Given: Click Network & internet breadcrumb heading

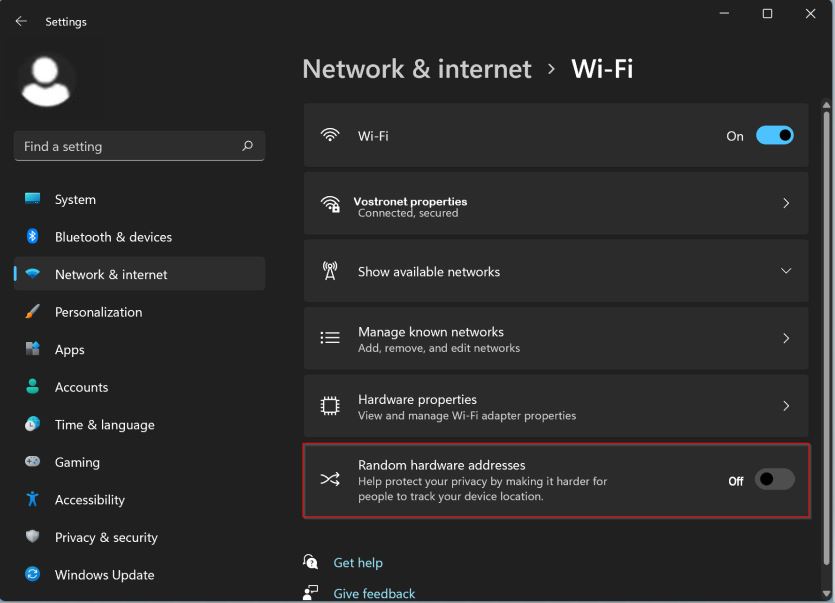Looking at the screenshot, I should click(x=417, y=69).
